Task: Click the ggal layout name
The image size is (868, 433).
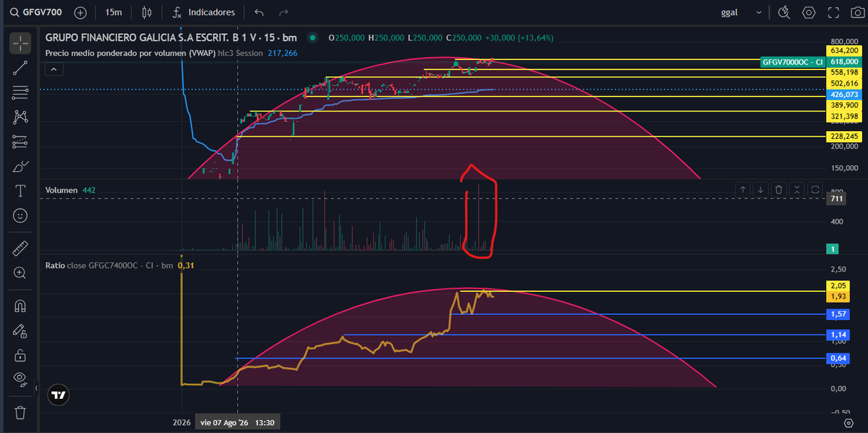Action: (730, 12)
